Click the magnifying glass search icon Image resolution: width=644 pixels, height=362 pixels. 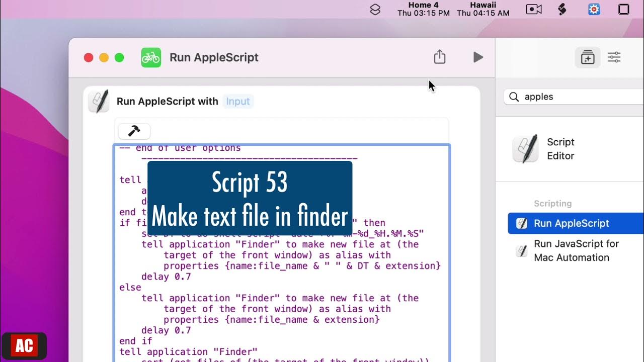coord(514,97)
